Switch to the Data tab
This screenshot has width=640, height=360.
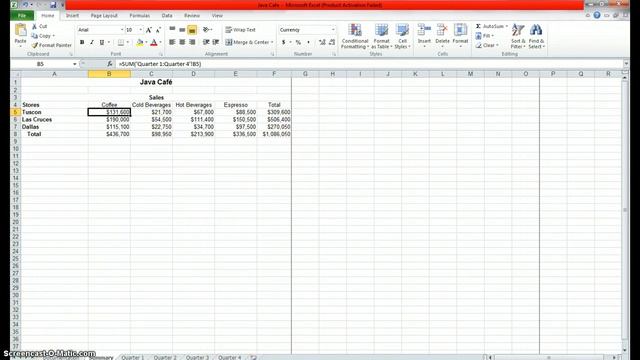(167, 16)
